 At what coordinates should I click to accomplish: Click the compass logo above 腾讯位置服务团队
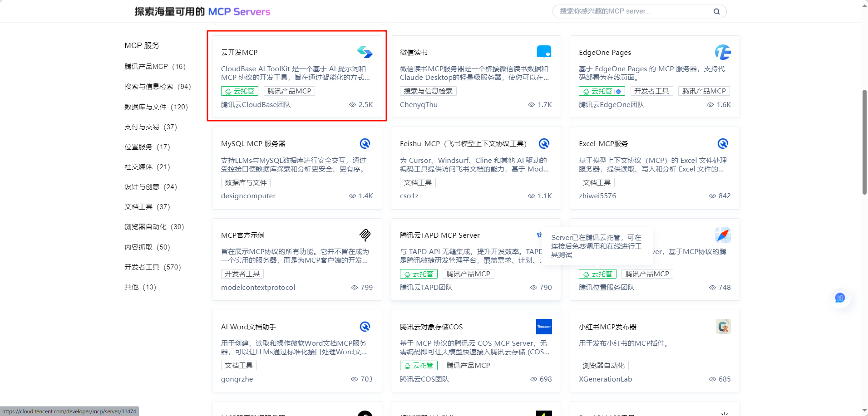coord(723,235)
